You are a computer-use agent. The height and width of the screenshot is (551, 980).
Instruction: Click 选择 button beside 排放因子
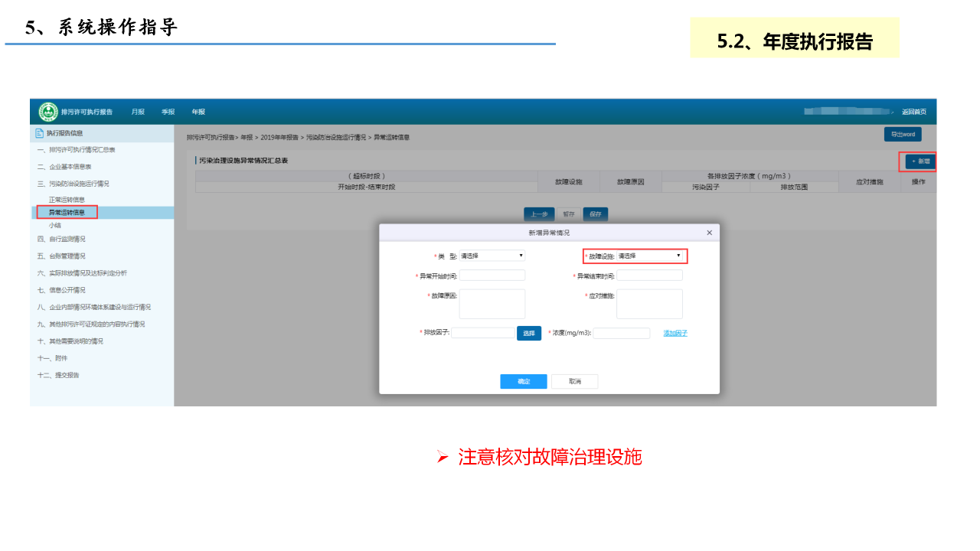[x=529, y=334]
